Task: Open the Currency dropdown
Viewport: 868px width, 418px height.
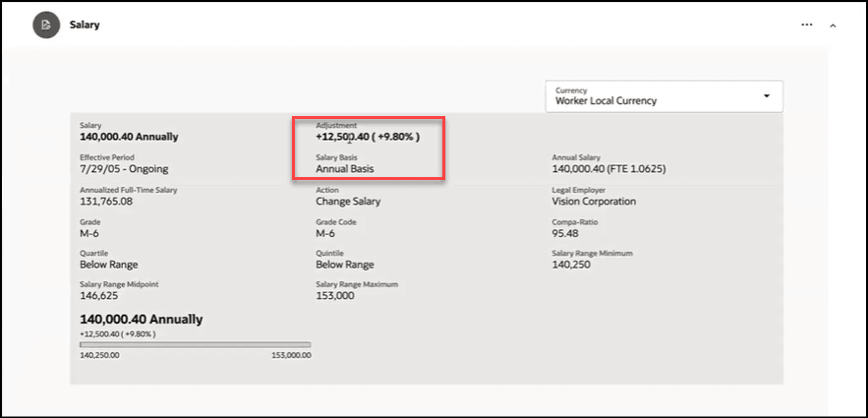Action: pyautogui.click(x=664, y=96)
